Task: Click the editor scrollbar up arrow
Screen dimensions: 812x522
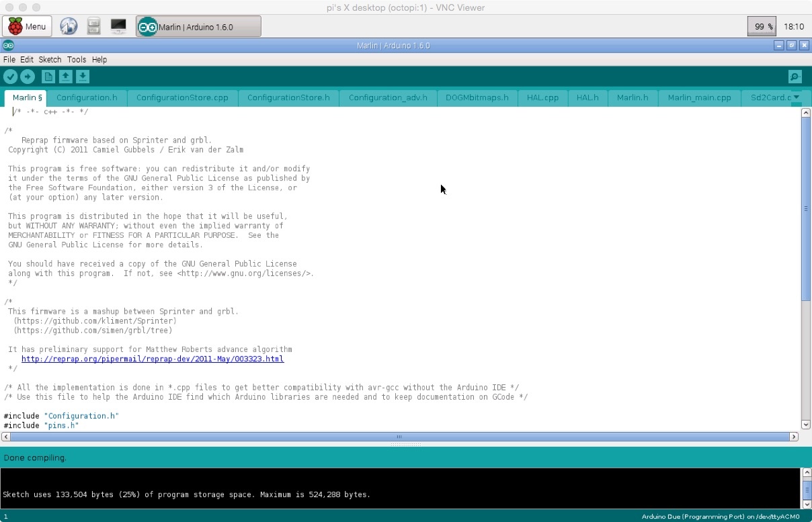Action: click(806, 113)
